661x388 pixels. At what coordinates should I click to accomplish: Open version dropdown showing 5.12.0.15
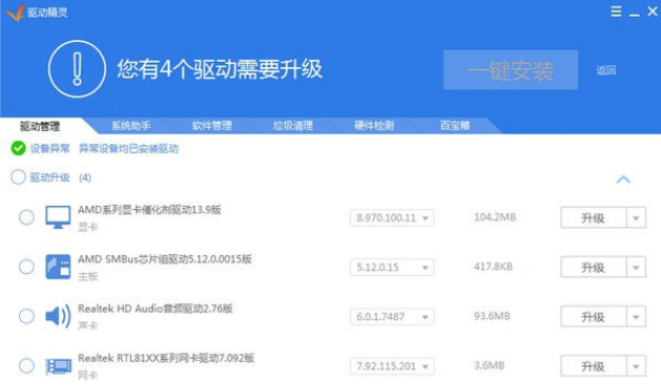click(x=392, y=267)
